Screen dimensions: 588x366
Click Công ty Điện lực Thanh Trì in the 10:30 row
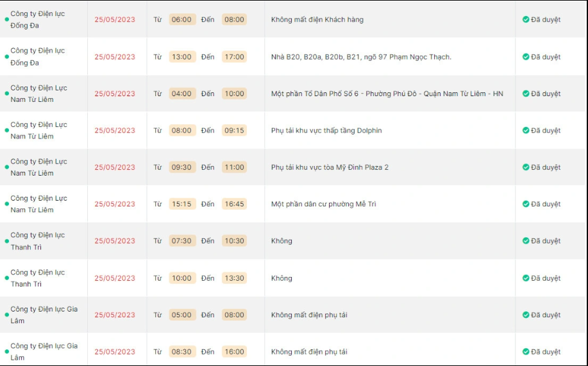pos(38,241)
